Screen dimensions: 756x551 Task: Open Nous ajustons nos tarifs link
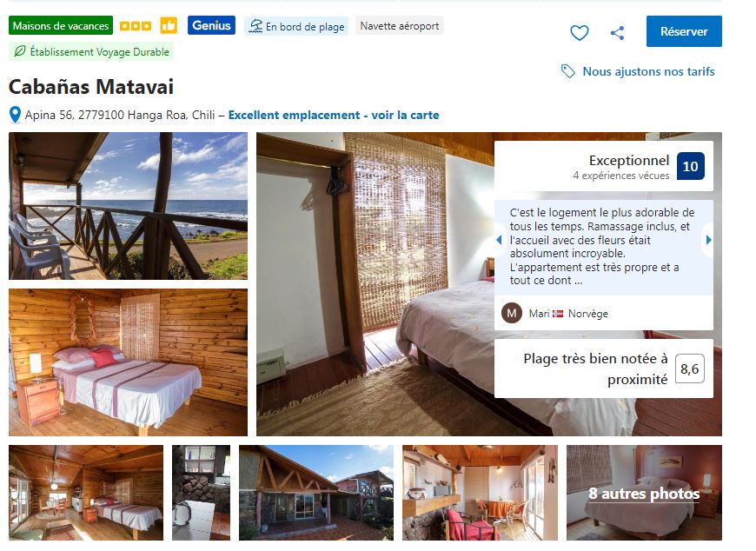[x=648, y=71]
